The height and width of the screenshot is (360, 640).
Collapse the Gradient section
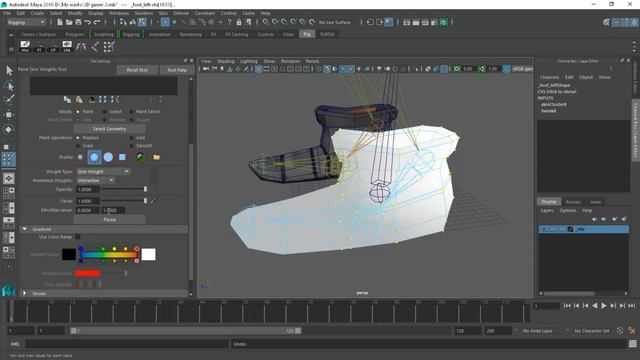coord(24,229)
